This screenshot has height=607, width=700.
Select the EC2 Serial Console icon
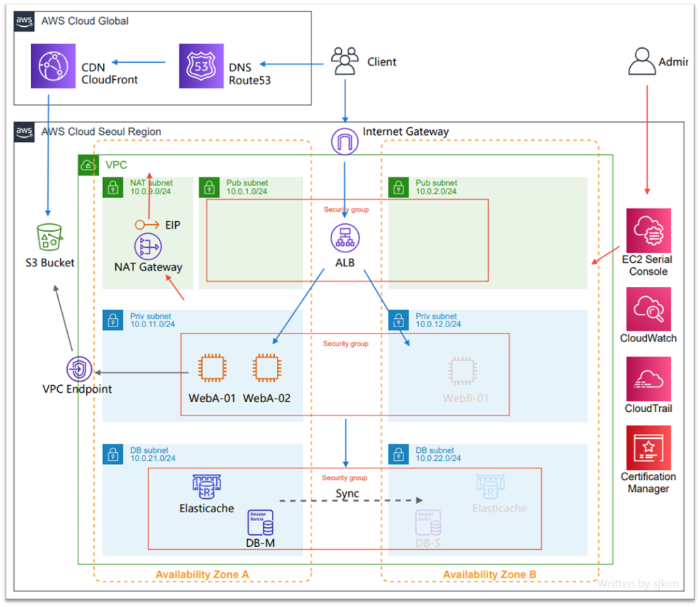click(x=648, y=230)
